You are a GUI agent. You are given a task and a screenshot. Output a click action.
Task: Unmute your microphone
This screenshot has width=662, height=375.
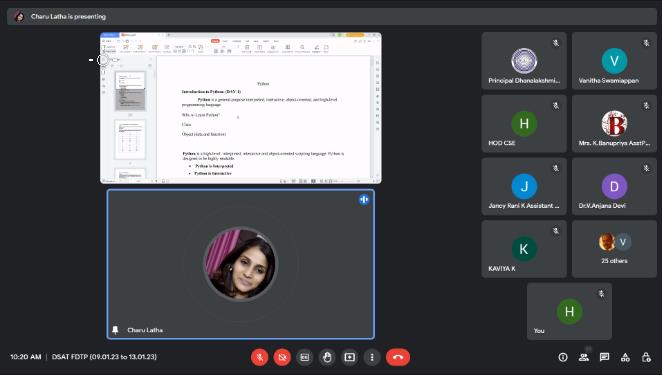260,357
